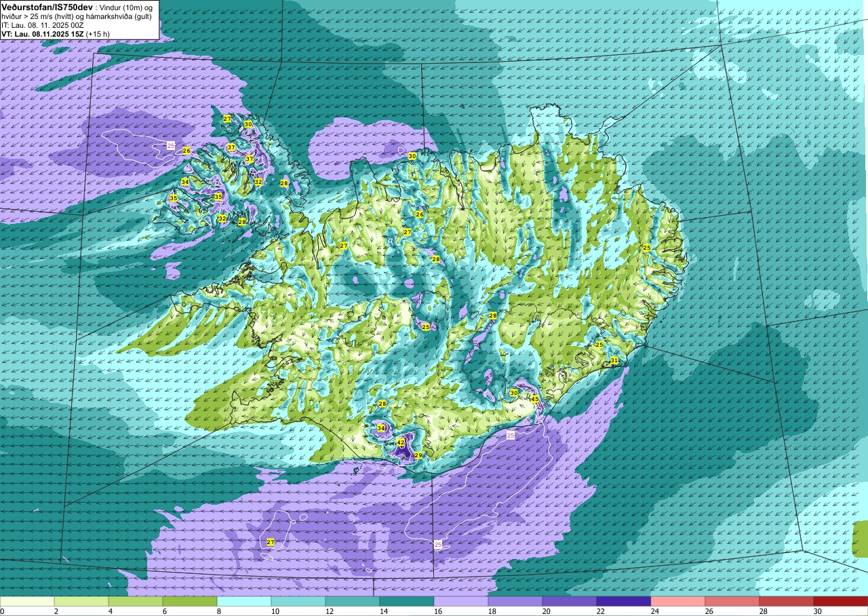Viewport: 868px width, 616px height.
Task: Click the light pink 24–26 m/s legend swatch
Action: tap(678, 601)
